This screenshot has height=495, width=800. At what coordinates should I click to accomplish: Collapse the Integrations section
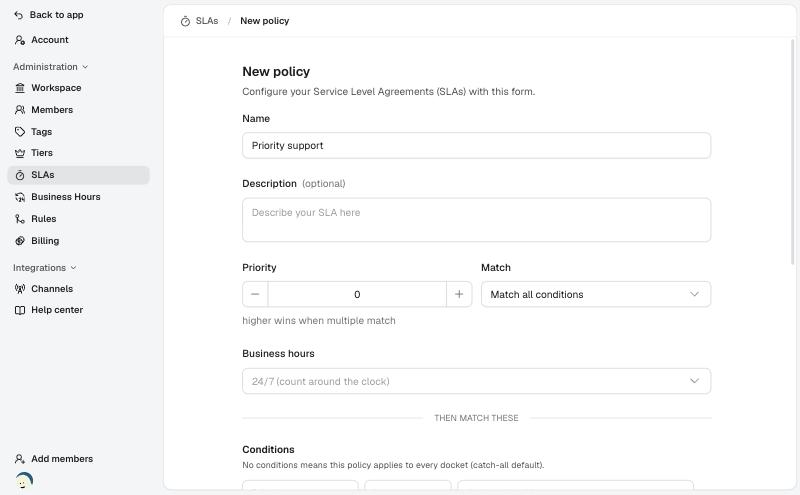pyautogui.click(x=44, y=268)
